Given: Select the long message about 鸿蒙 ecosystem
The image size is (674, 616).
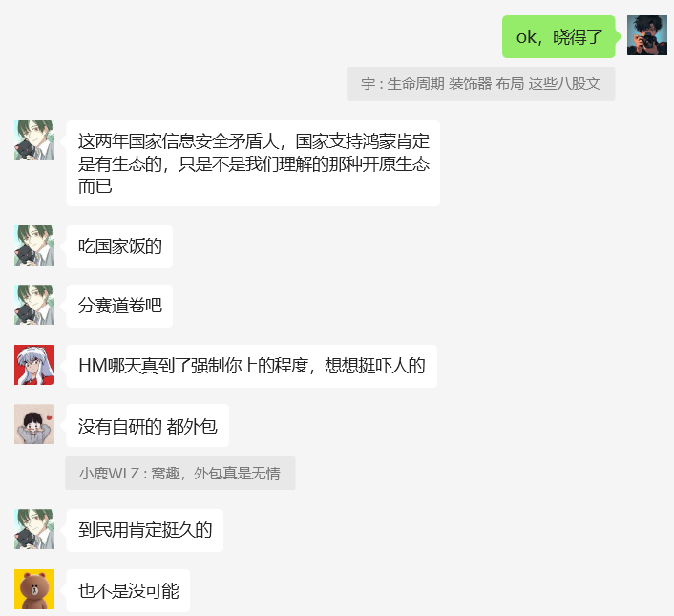Looking at the screenshot, I should tap(253, 163).
